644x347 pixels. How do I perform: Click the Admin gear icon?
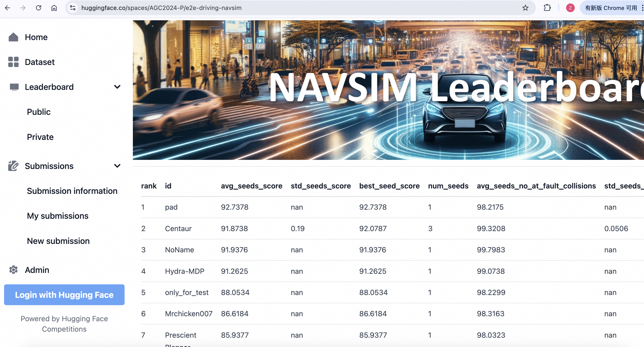(x=13, y=270)
